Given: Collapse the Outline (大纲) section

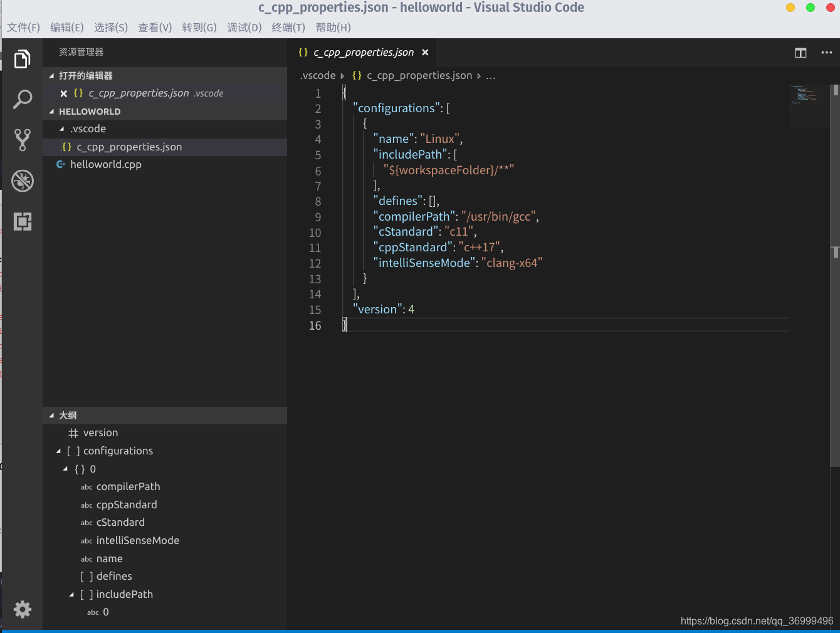Looking at the screenshot, I should click(51, 416).
